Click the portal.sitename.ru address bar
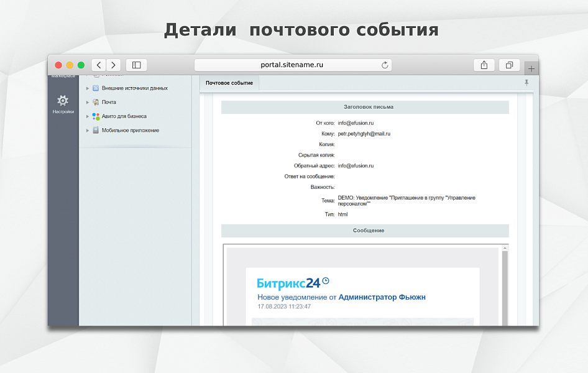Image resolution: width=588 pixels, height=373 pixels. point(292,65)
